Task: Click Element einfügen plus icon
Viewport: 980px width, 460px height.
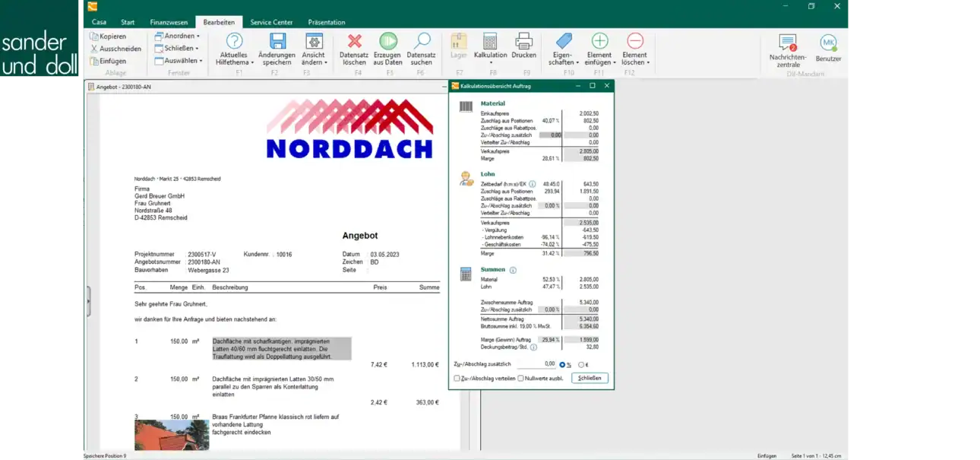Action: pyautogui.click(x=599, y=41)
